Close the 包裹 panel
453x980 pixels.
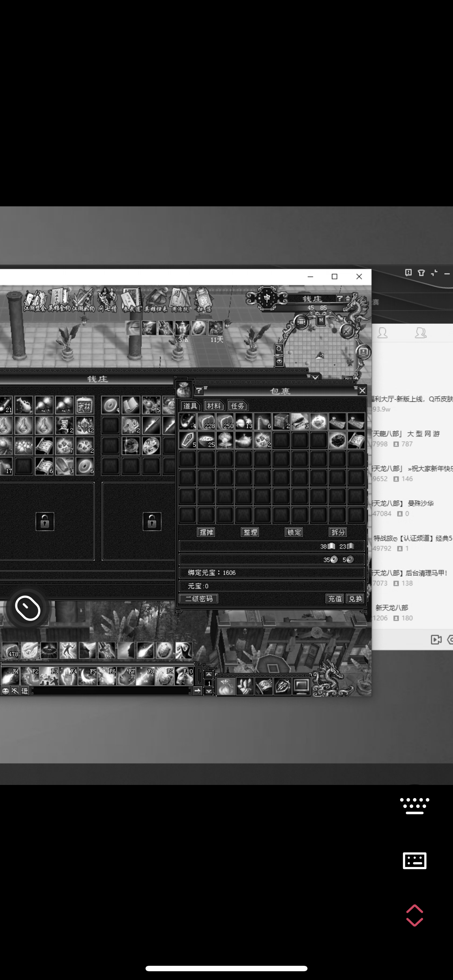point(362,390)
